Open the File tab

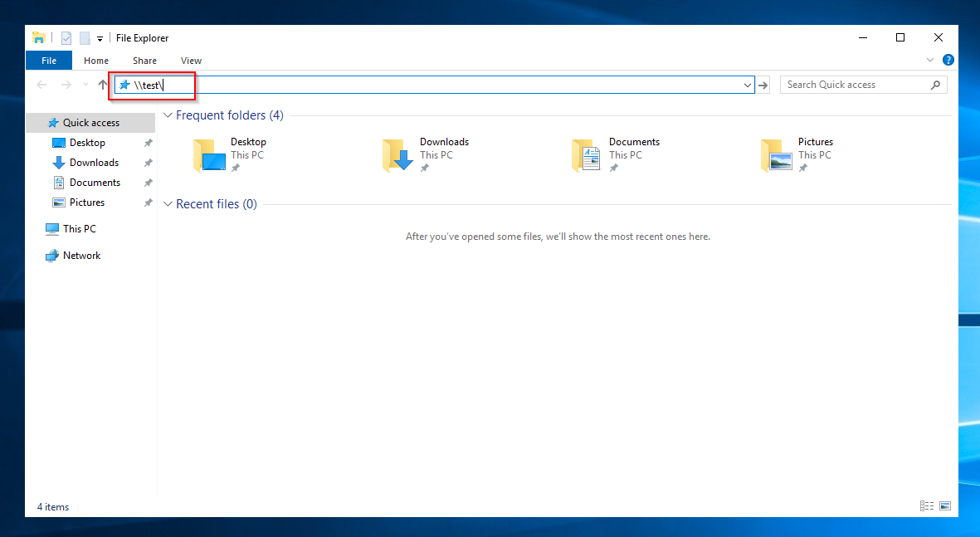(49, 61)
